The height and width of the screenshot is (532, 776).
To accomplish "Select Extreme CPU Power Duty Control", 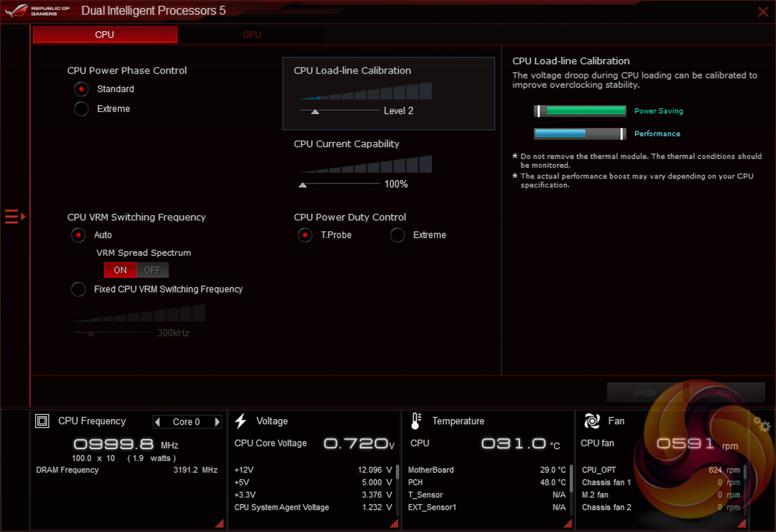I will (398, 235).
